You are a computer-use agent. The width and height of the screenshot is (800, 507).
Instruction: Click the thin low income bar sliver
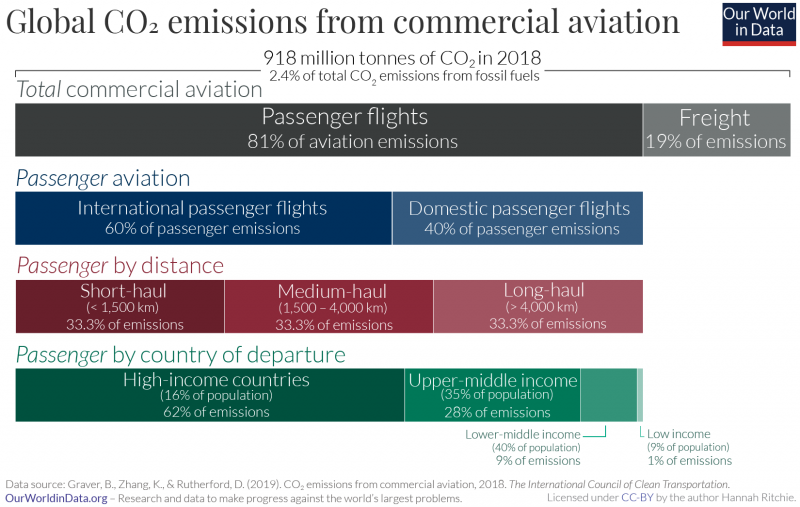(640, 395)
